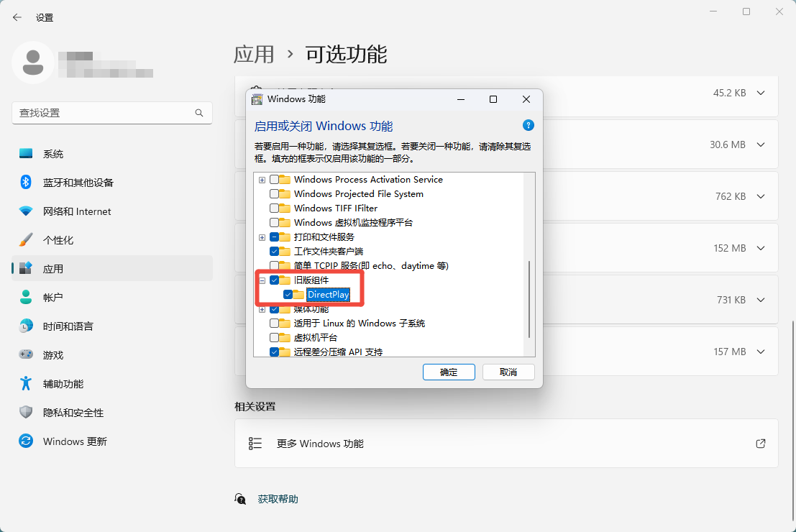Open 系统 settings category
The width and height of the screenshot is (796, 532).
111,153
